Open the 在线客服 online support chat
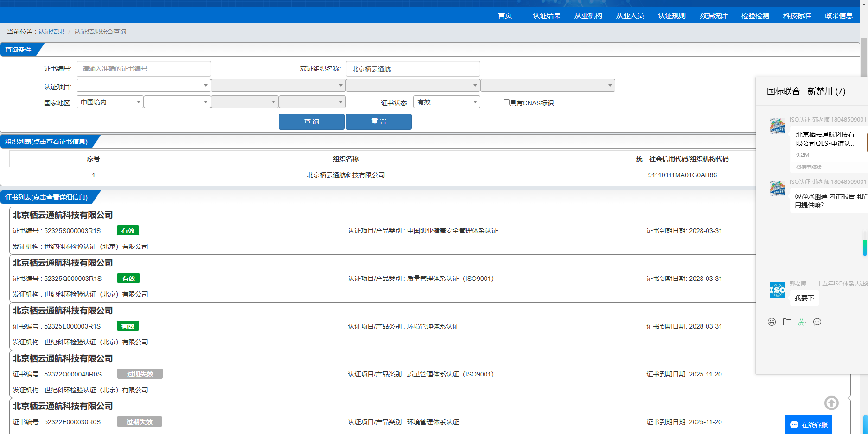The width and height of the screenshot is (868, 434). 809,425
